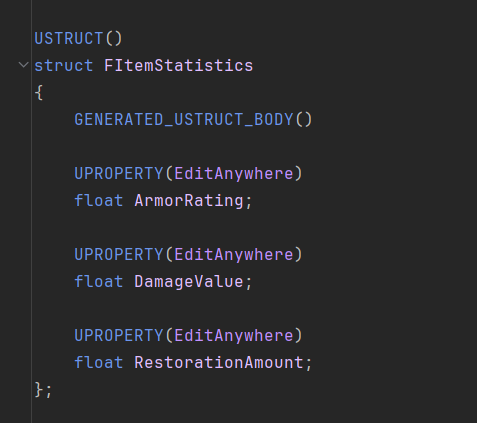Click float keyword before RestorationAmount
Image resolution: width=477 pixels, height=423 pixels.
99,363
